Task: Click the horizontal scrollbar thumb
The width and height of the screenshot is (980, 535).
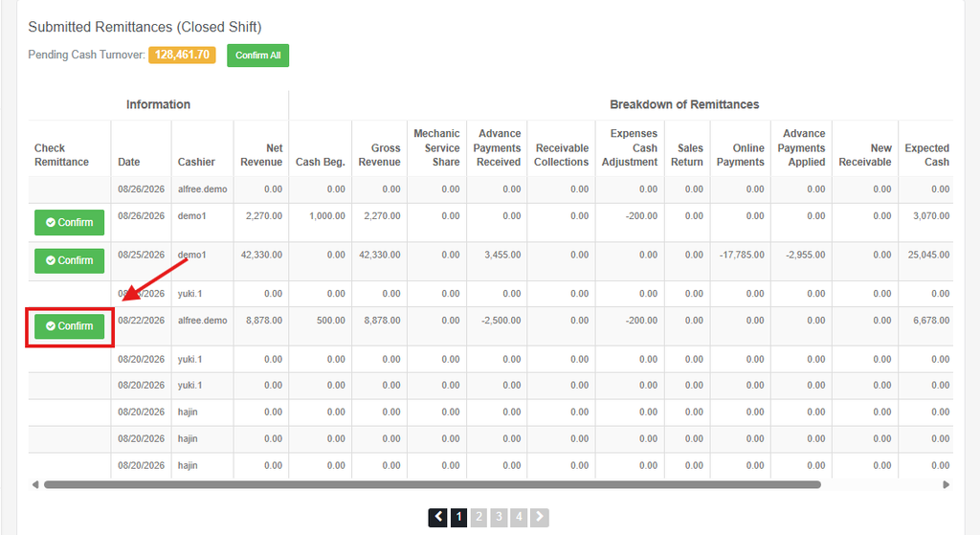Action: pyautogui.click(x=432, y=484)
